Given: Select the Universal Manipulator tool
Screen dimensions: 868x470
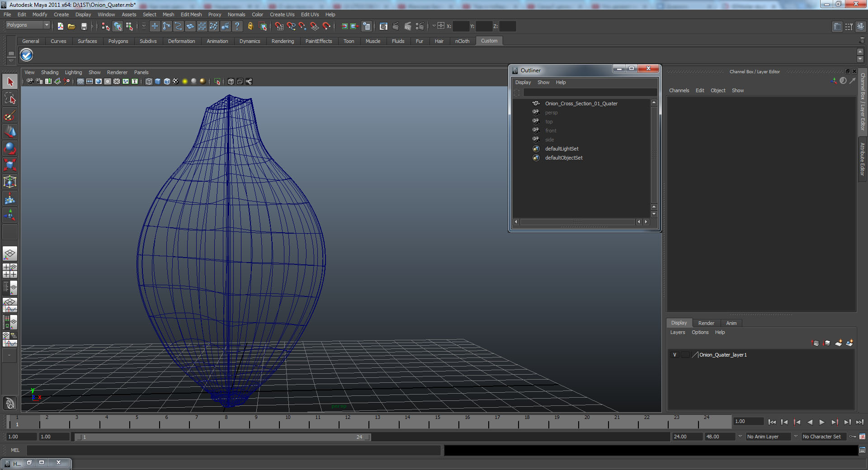Looking at the screenshot, I should [10, 182].
